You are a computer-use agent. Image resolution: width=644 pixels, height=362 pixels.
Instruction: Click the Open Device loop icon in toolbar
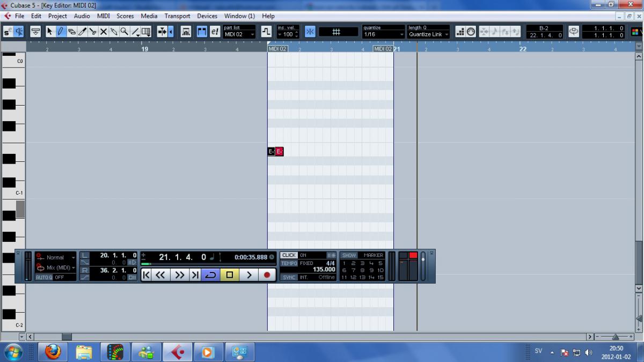[x=574, y=32]
